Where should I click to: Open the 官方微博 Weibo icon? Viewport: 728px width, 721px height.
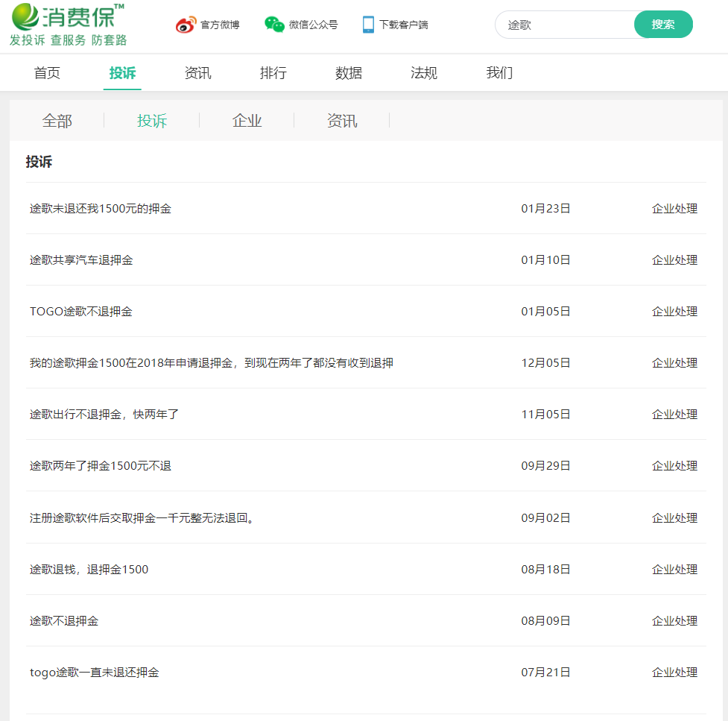click(x=186, y=25)
